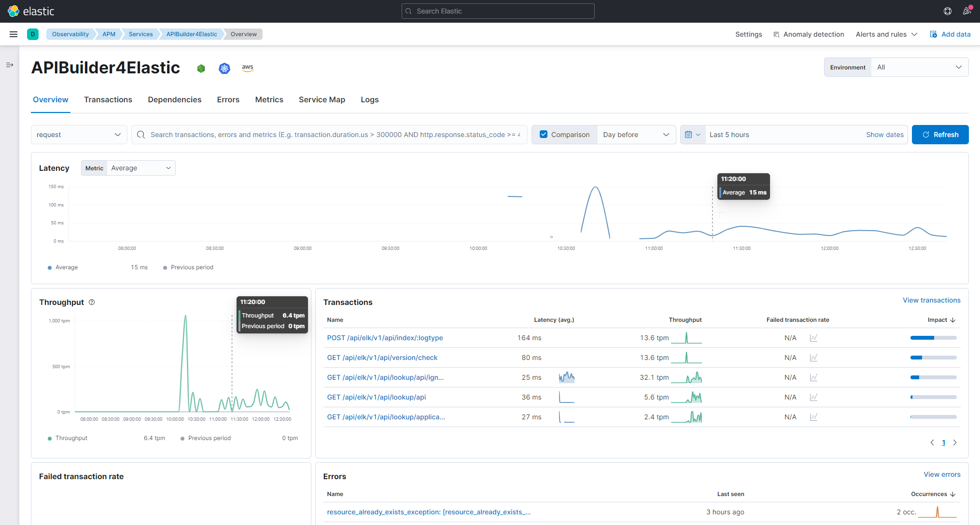Open the help menu icon in header

coord(948,11)
